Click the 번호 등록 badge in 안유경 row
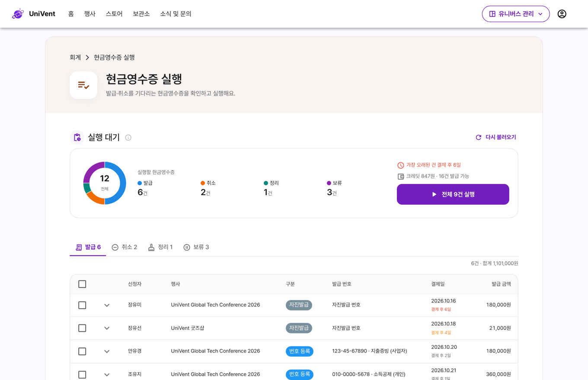Image resolution: width=588 pixels, height=380 pixels. tap(300, 351)
